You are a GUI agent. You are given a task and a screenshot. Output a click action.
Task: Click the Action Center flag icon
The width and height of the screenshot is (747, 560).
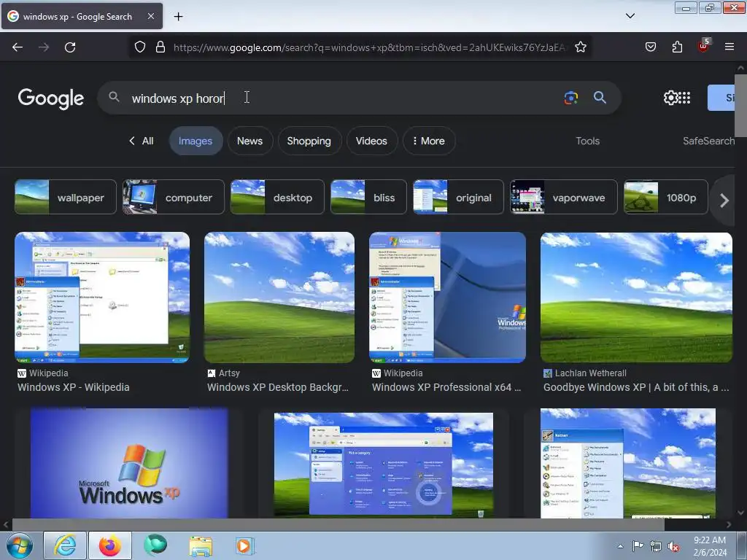[638, 546]
